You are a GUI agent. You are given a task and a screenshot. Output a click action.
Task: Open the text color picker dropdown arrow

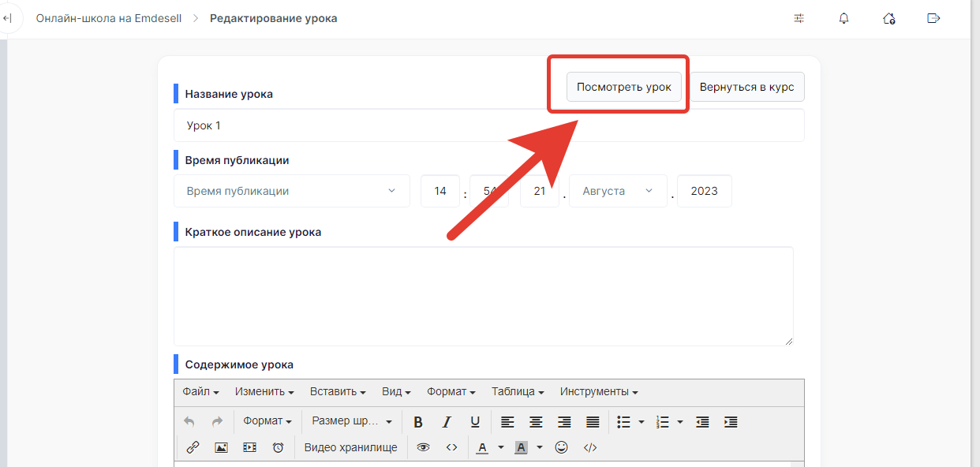coord(500,447)
